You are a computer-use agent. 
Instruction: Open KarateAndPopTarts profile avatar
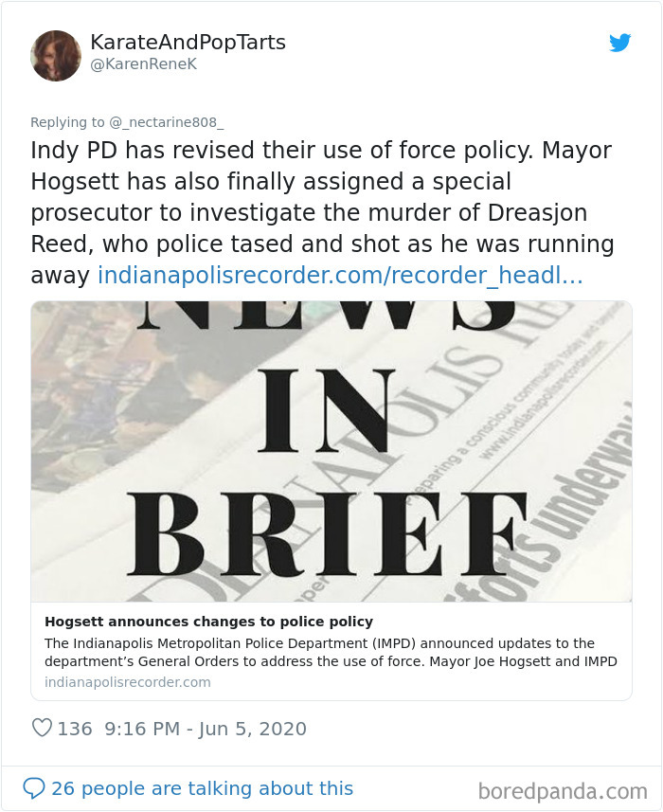[56, 55]
